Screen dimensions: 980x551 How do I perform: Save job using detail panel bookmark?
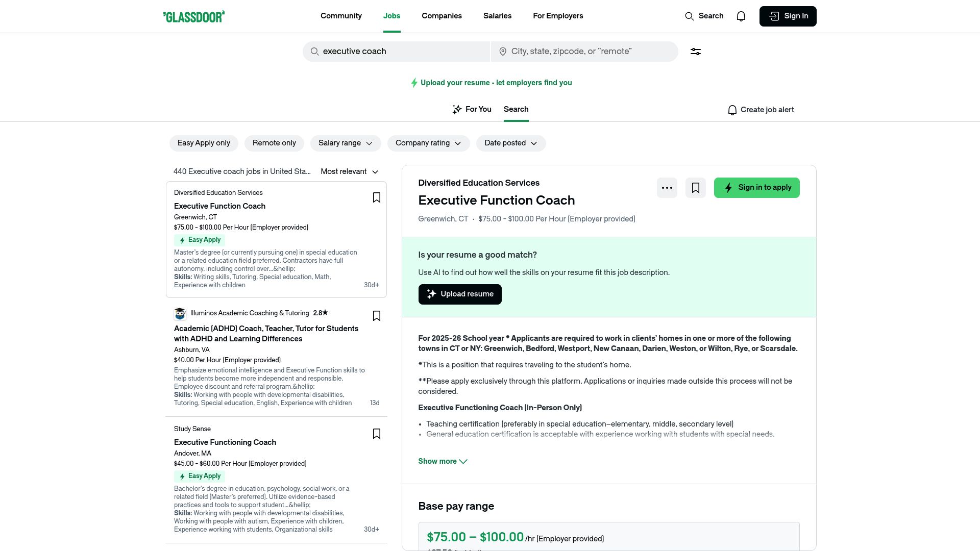(x=696, y=188)
